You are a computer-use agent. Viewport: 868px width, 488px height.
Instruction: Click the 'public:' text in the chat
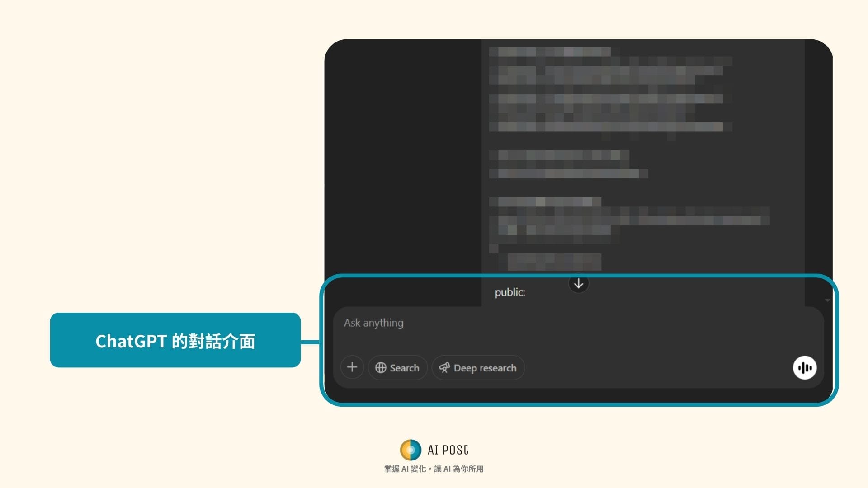(509, 292)
